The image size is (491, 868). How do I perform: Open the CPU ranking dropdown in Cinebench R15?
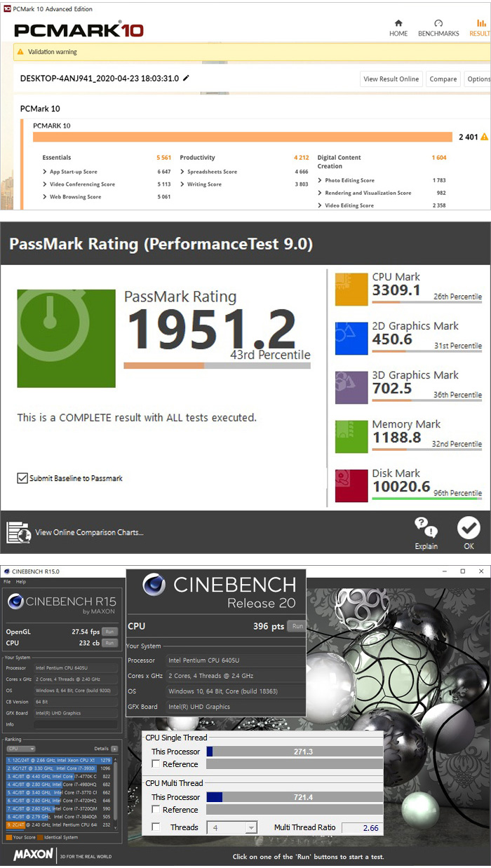20,749
